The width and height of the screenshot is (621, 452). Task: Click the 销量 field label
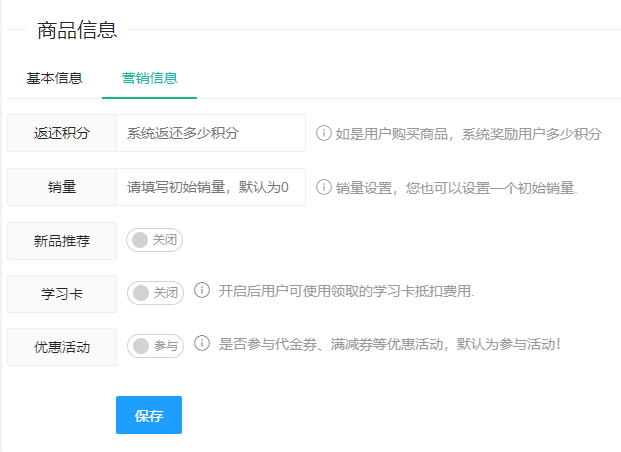pos(62,187)
